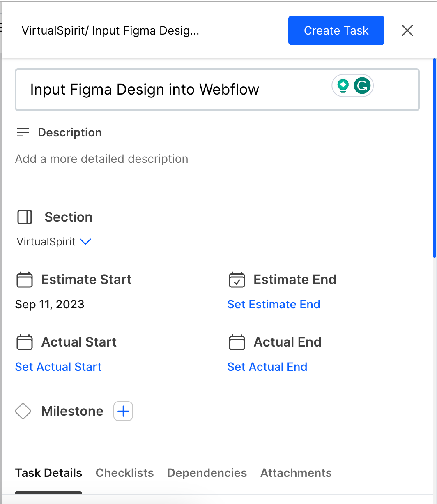Click the Estimate End calendar icon
The image size is (437, 504).
pos(237,280)
